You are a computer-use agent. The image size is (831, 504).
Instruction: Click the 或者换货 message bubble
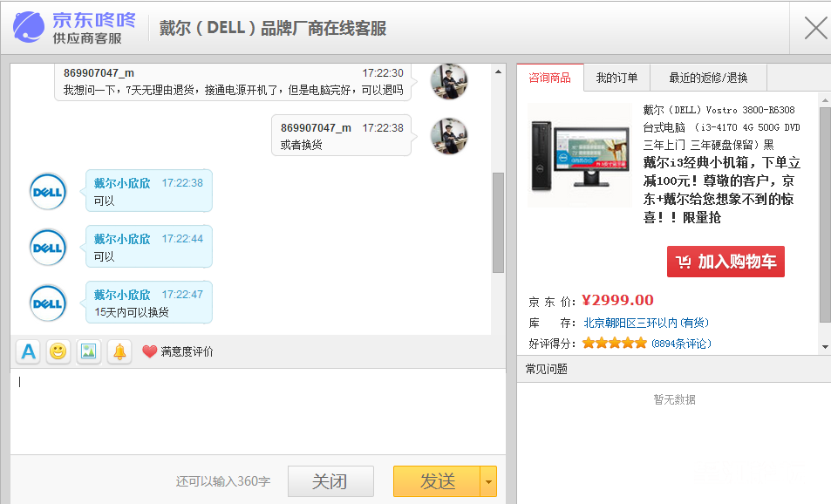click(x=341, y=136)
